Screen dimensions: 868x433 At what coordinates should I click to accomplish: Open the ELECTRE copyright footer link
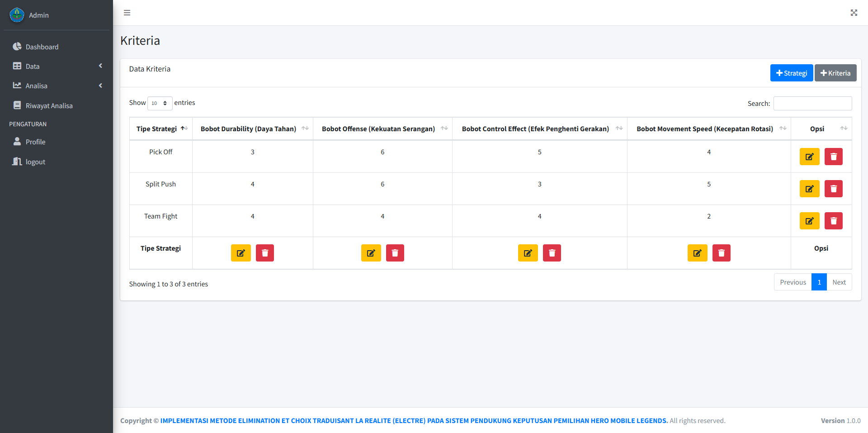414,421
